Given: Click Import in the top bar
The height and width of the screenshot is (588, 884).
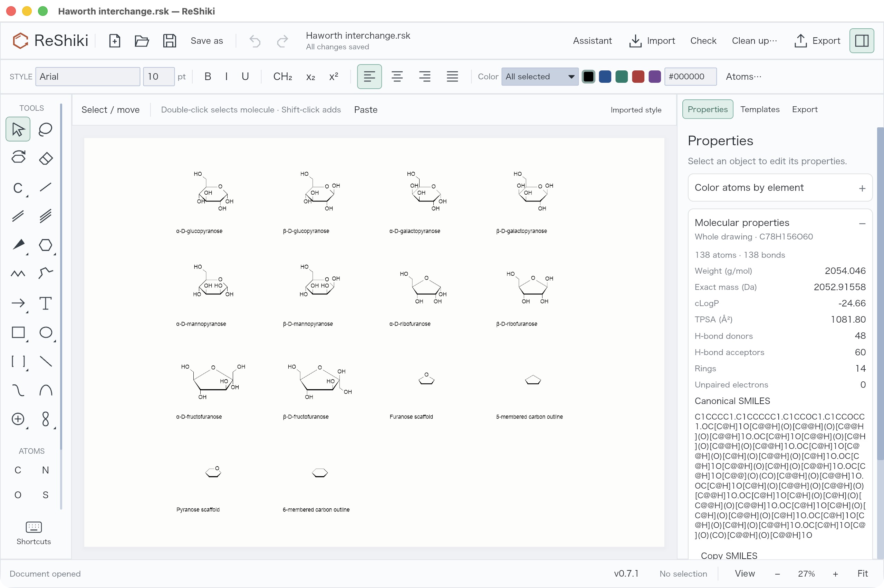Looking at the screenshot, I should click(652, 40).
